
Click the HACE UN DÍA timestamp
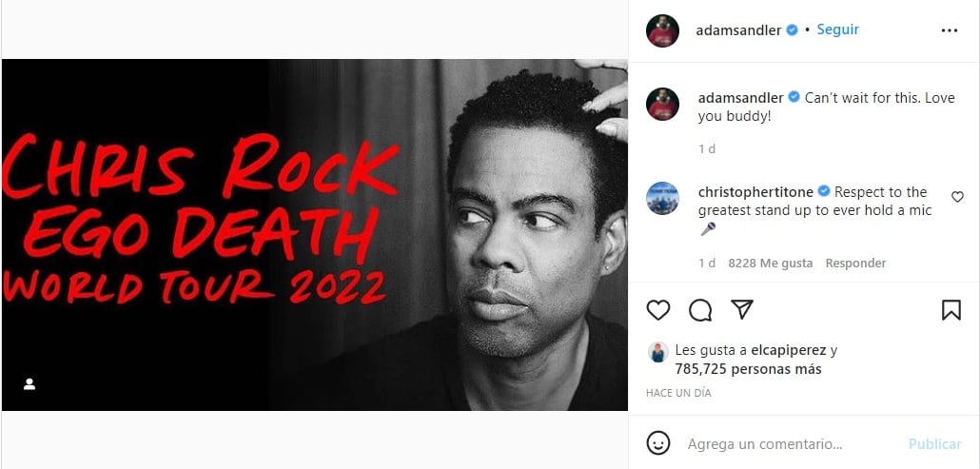click(x=678, y=394)
